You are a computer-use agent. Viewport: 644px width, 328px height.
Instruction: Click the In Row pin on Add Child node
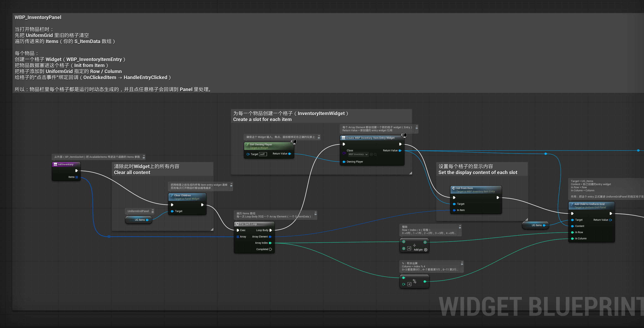point(572,232)
